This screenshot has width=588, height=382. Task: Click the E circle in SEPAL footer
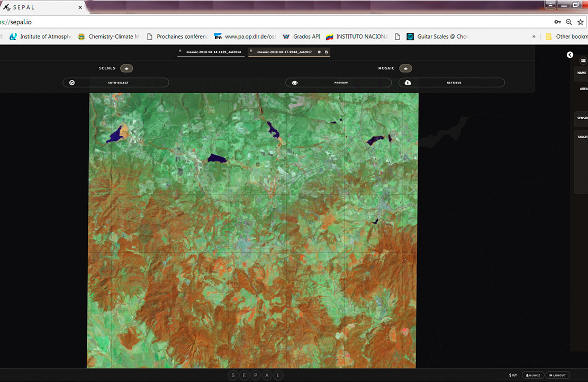pyautogui.click(x=244, y=375)
